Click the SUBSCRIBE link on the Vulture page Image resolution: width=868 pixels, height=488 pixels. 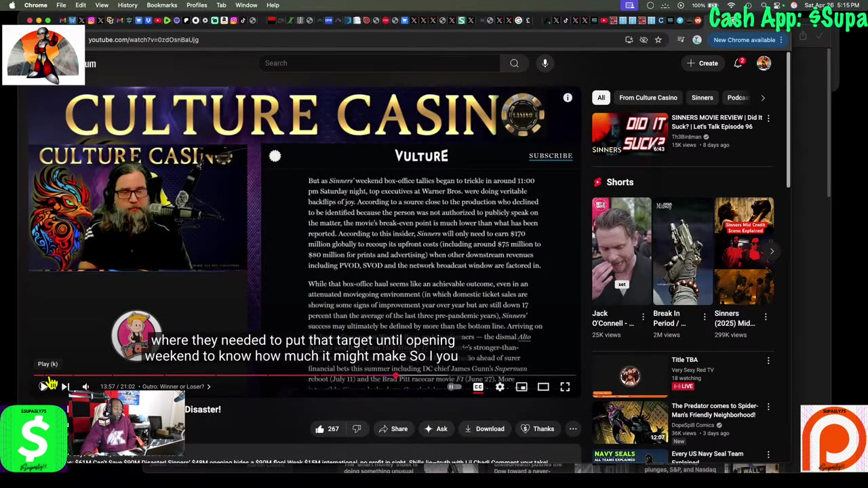point(551,156)
